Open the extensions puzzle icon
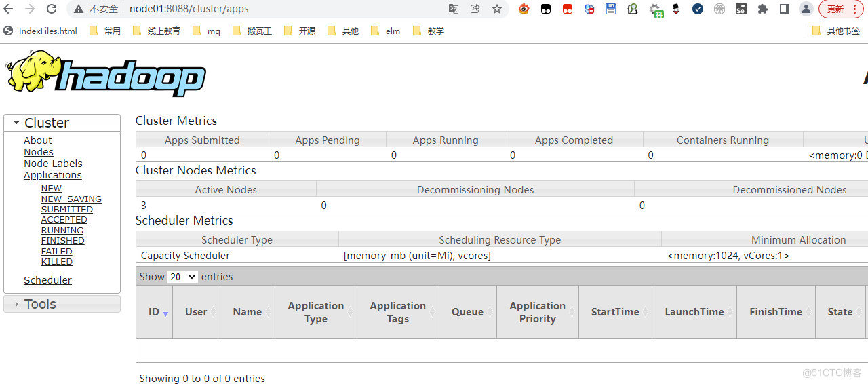The image size is (868, 384). pos(763,9)
